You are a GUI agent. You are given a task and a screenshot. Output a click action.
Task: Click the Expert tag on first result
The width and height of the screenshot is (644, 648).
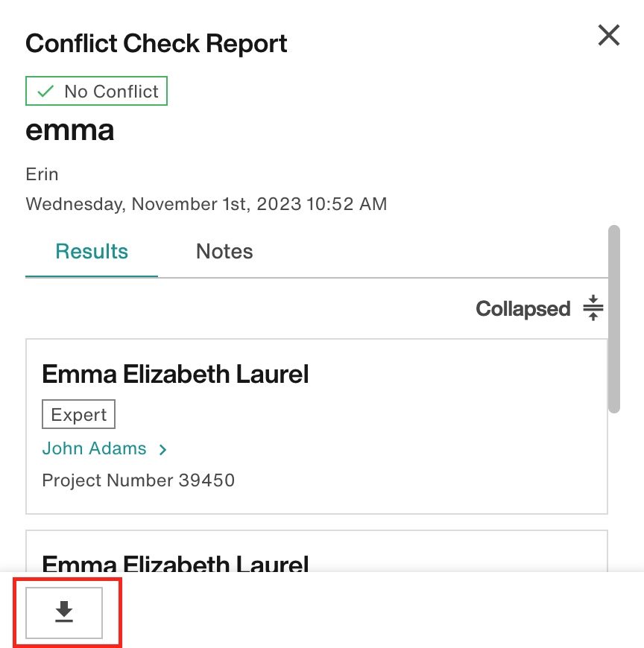pyautogui.click(x=78, y=414)
